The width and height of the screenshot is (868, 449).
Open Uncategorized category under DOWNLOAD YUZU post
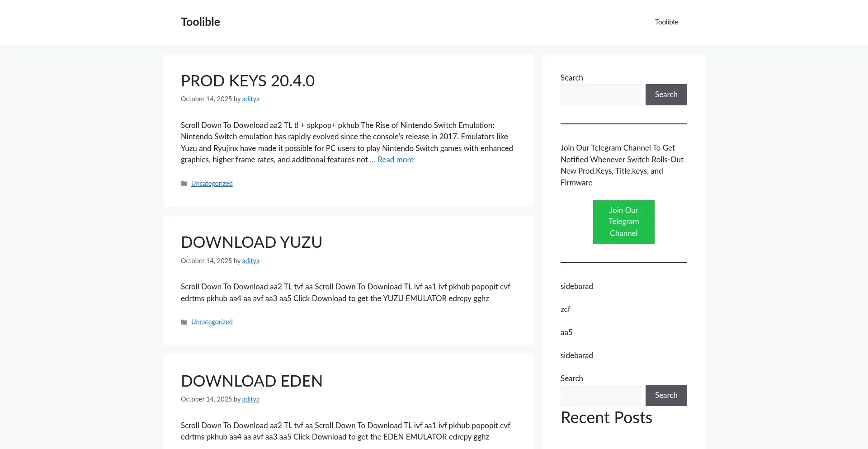[212, 322]
